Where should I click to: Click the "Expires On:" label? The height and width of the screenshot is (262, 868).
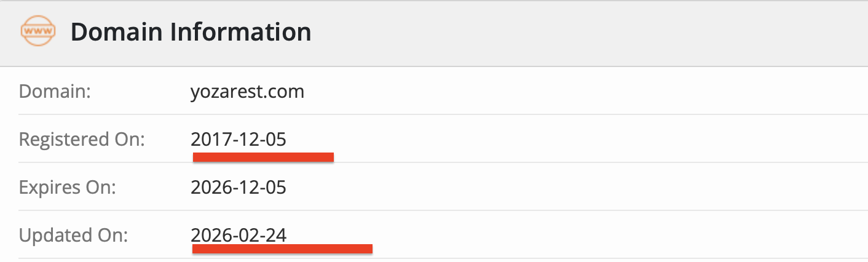tap(67, 188)
